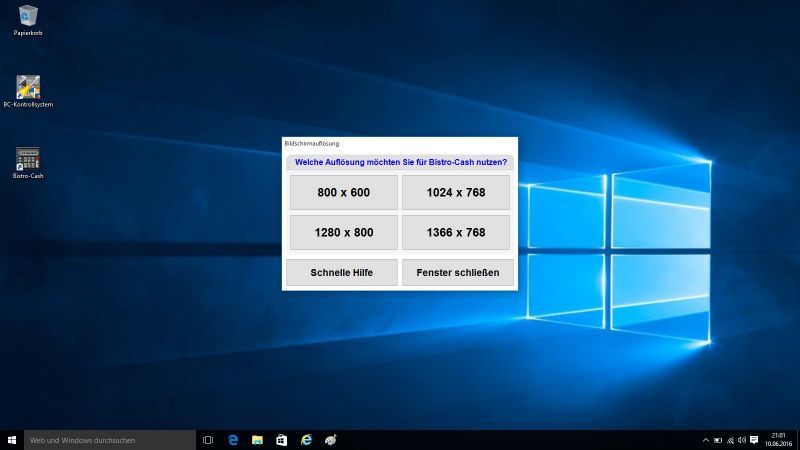Launch Internet Explorer from the taskbar
This screenshot has height=450, width=800.
(x=306, y=440)
